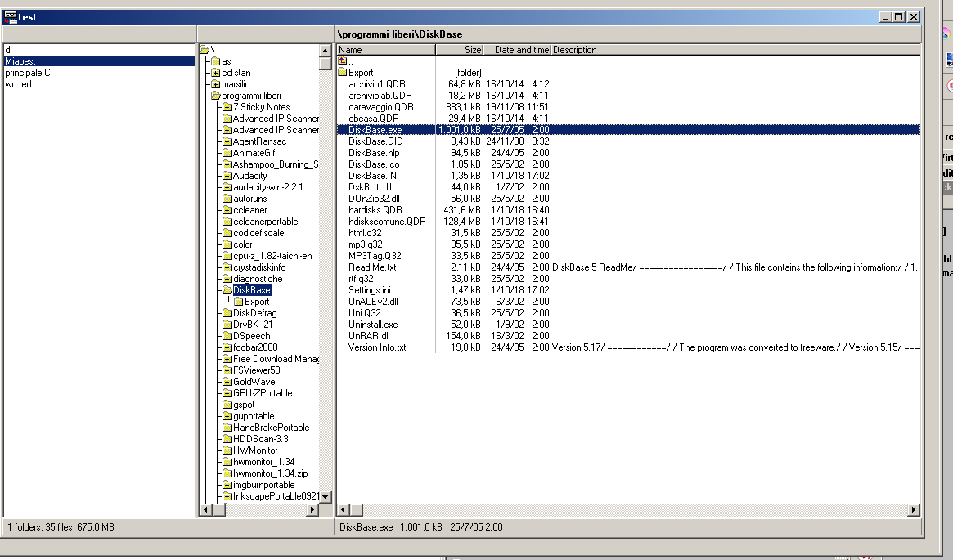Click the file list's scroll left arrow
953x560 pixels.
344,510
